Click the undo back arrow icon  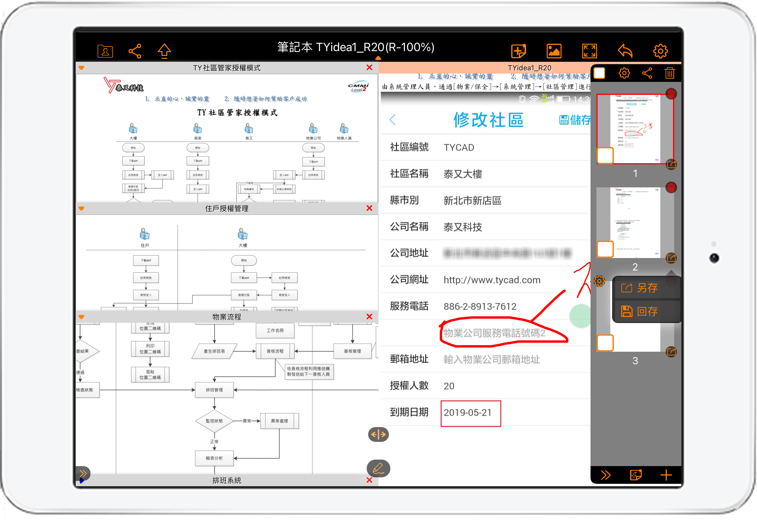coord(625,51)
